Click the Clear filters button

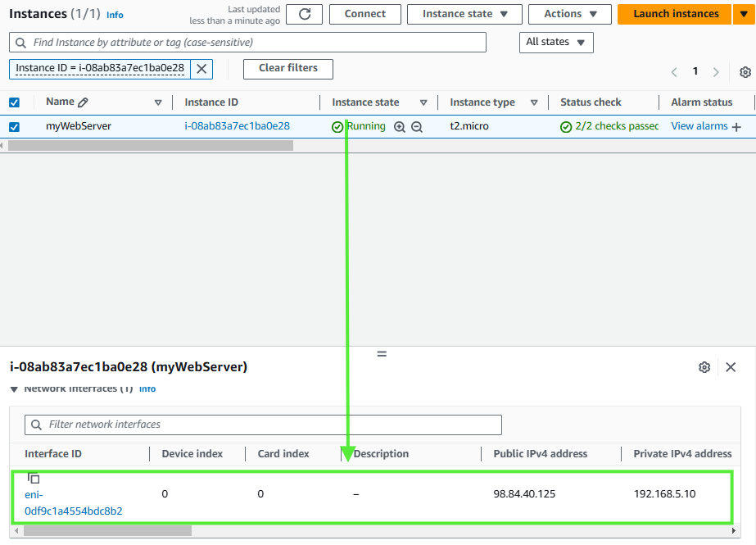pyautogui.click(x=287, y=69)
